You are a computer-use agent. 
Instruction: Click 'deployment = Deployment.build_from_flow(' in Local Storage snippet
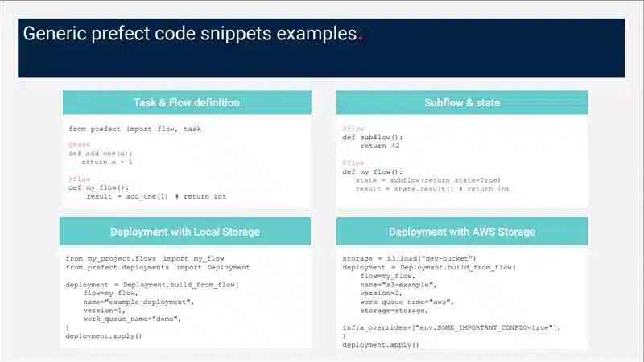[152, 285]
